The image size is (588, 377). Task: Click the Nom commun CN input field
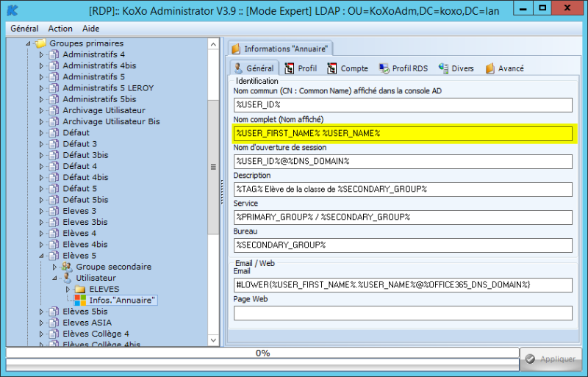coord(403,105)
